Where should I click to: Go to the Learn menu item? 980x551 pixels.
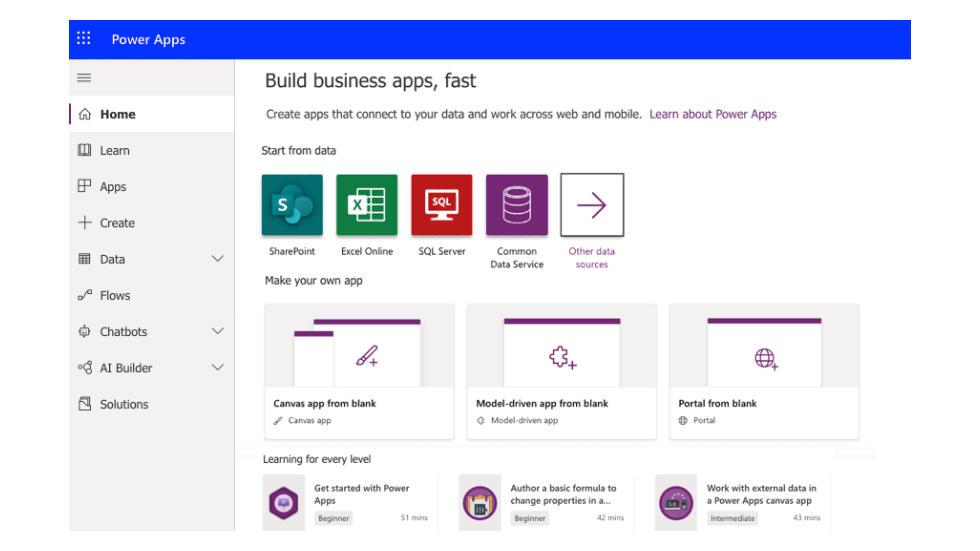tap(114, 151)
